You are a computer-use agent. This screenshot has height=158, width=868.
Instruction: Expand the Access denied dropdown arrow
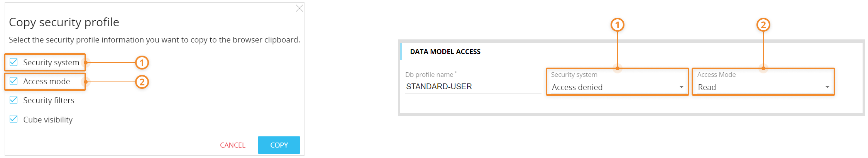681,87
